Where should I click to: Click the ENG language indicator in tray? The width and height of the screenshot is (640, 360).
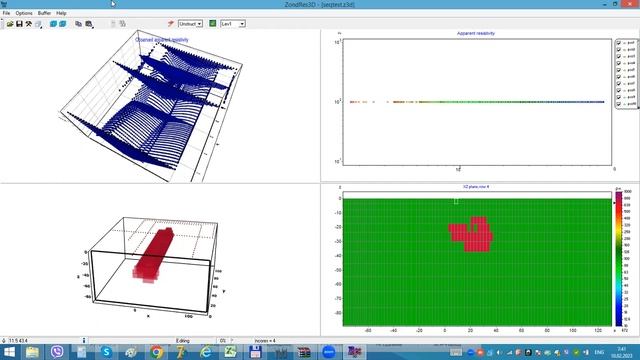point(599,352)
